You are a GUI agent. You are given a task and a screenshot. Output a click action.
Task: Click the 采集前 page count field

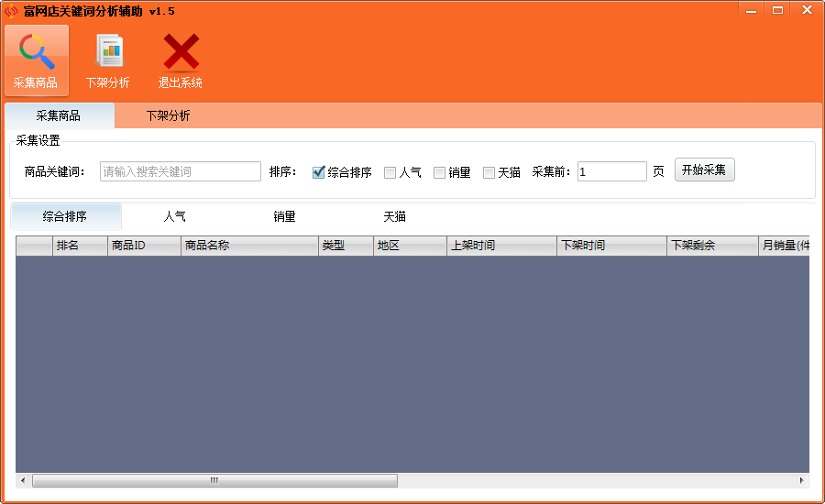point(612,171)
